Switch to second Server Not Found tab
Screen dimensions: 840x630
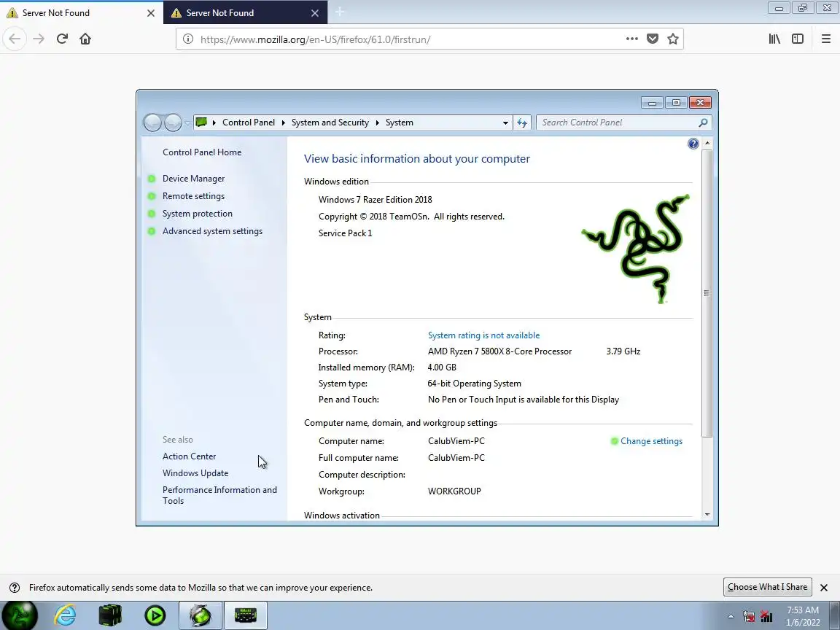[245, 12]
